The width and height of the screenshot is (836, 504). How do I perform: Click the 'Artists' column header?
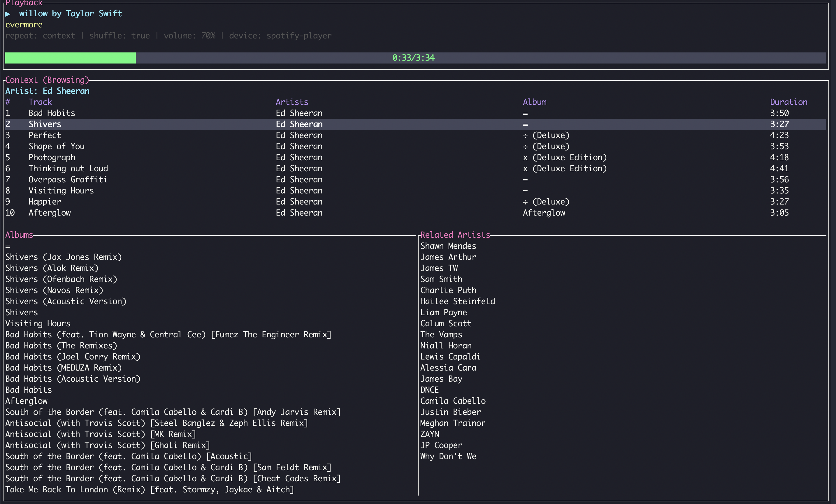point(292,102)
